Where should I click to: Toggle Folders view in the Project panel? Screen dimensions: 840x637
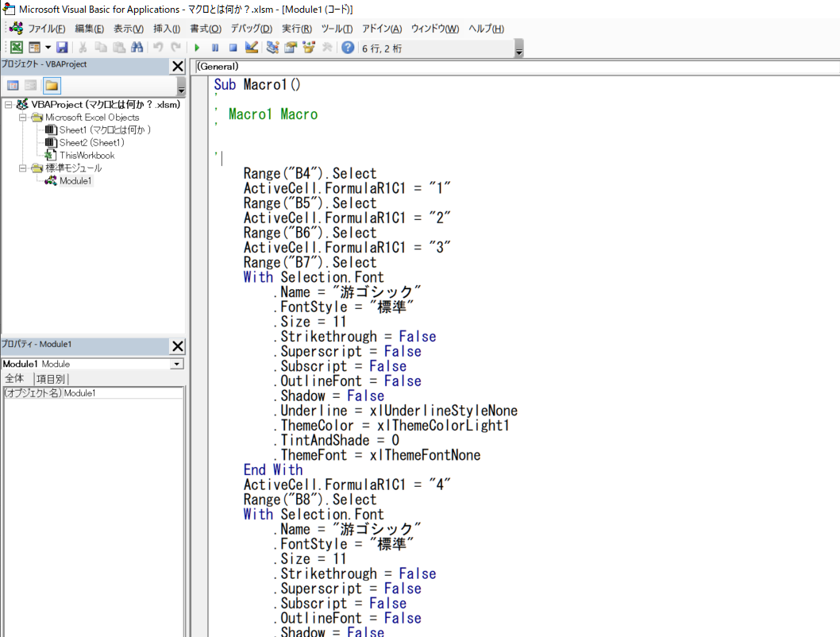pyautogui.click(x=52, y=86)
